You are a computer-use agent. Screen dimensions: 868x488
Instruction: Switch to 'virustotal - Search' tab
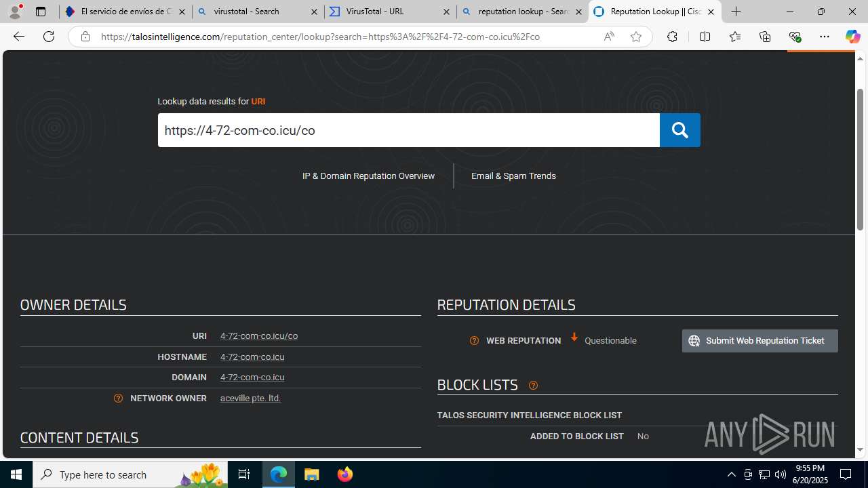258,12
